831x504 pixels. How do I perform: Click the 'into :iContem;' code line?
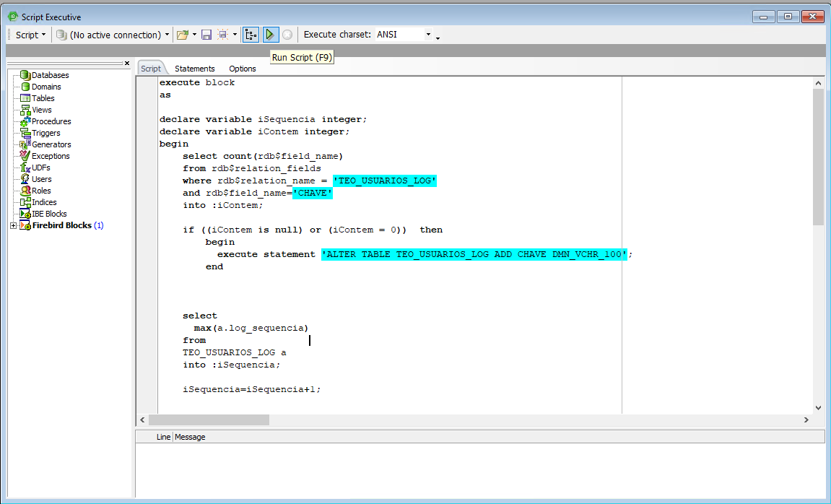click(223, 205)
